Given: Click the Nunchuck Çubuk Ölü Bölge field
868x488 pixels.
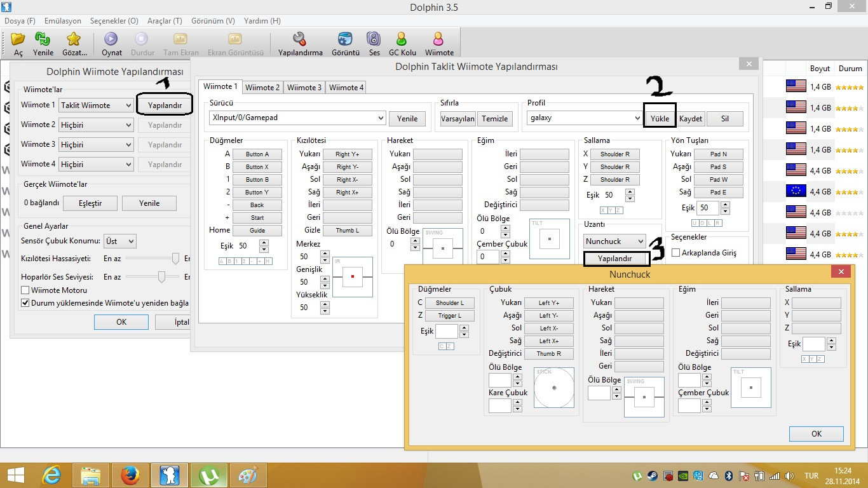Looking at the screenshot, I should (x=500, y=380).
